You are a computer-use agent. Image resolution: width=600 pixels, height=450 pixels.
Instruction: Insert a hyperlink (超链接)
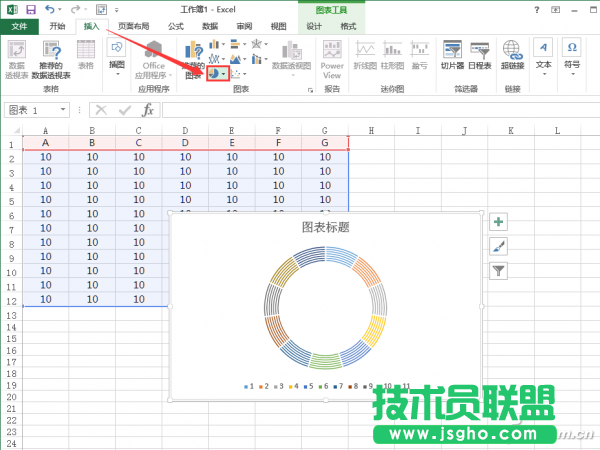(x=512, y=55)
